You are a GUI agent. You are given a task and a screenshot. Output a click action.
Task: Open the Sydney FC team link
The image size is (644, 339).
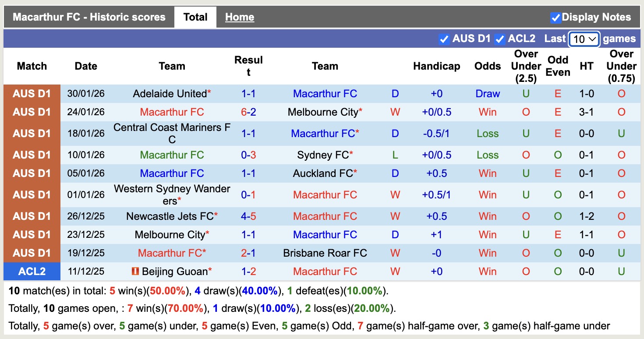(325, 155)
